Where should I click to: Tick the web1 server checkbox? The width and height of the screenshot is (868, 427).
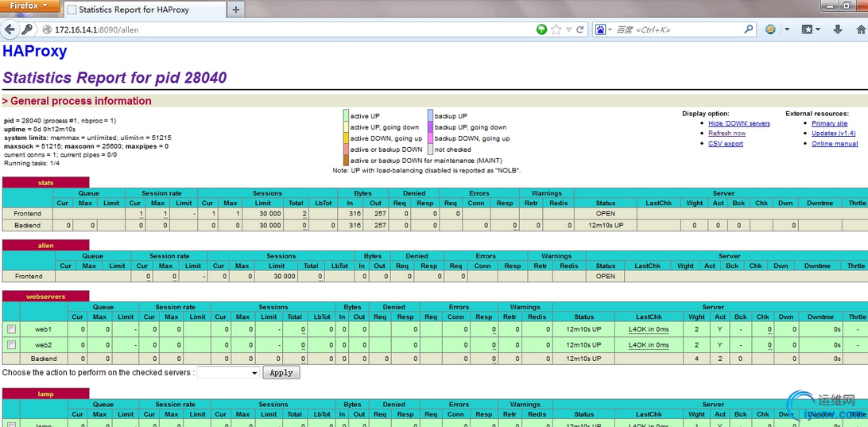coord(12,329)
